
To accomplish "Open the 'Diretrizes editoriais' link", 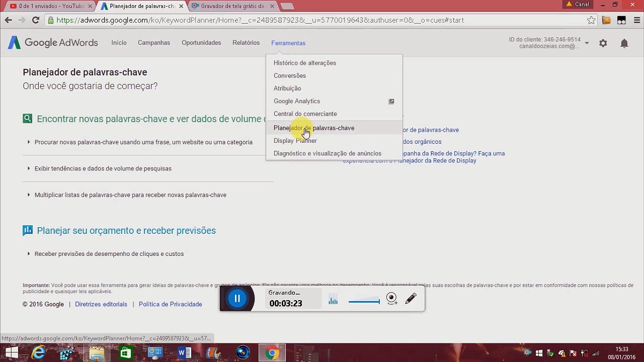I will tap(101, 304).
